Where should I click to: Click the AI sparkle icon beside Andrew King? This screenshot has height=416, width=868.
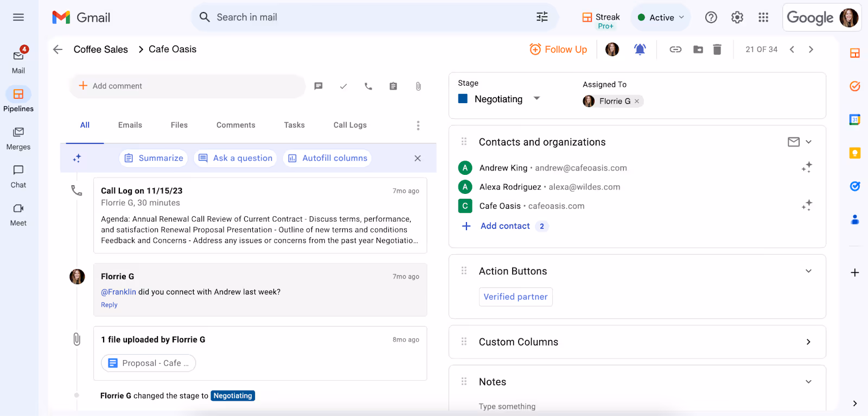(x=807, y=167)
